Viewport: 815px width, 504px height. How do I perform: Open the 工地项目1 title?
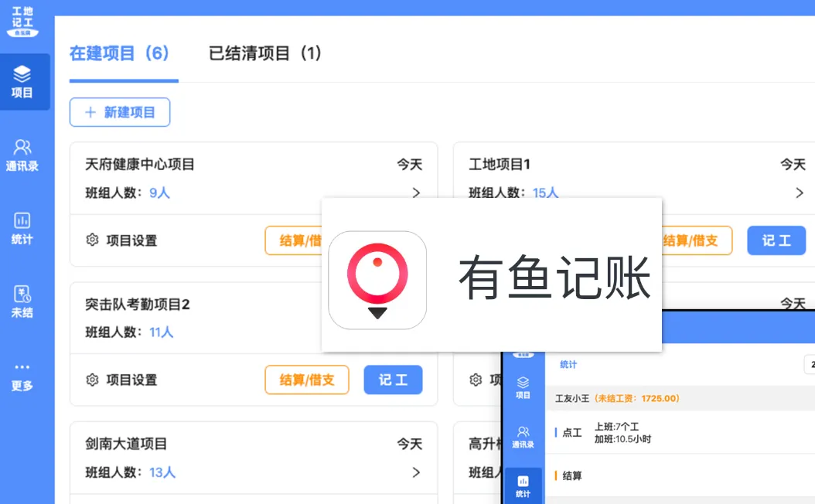click(500, 164)
